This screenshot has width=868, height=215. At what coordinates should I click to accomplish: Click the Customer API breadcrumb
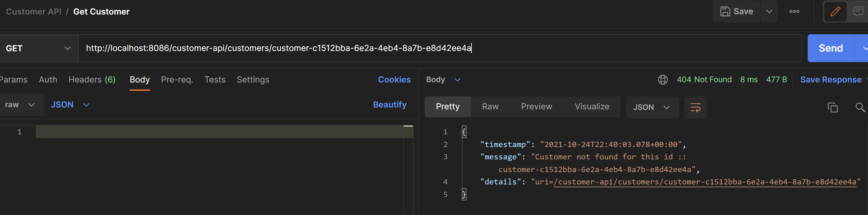click(34, 11)
